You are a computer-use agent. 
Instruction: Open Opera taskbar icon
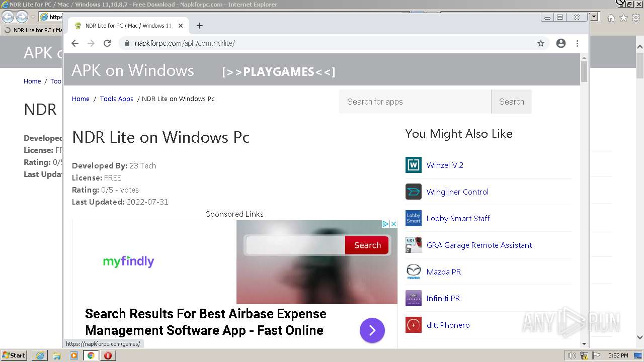[x=108, y=355]
